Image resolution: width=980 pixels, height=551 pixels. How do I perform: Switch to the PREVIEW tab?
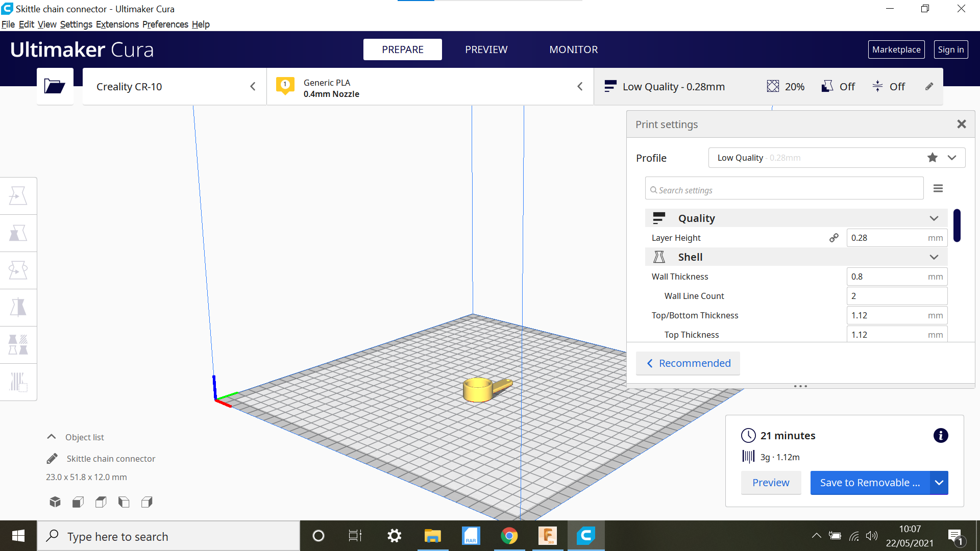coord(486,49)
